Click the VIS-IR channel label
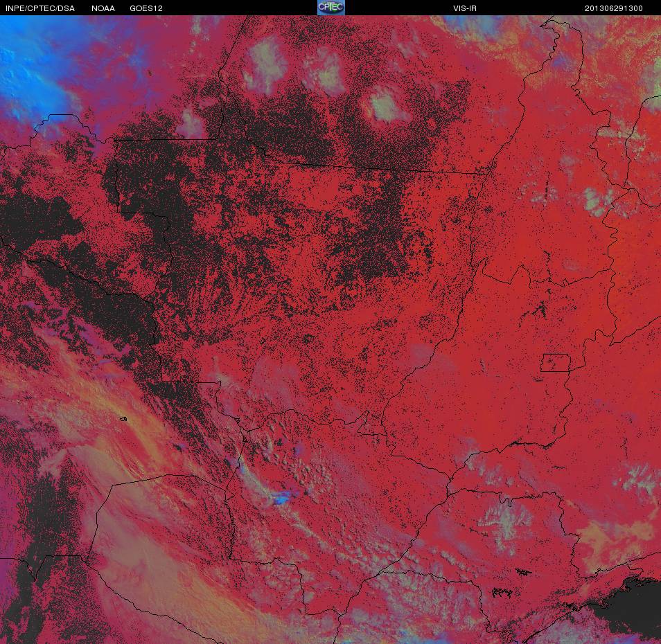 [x=465, y=8]
